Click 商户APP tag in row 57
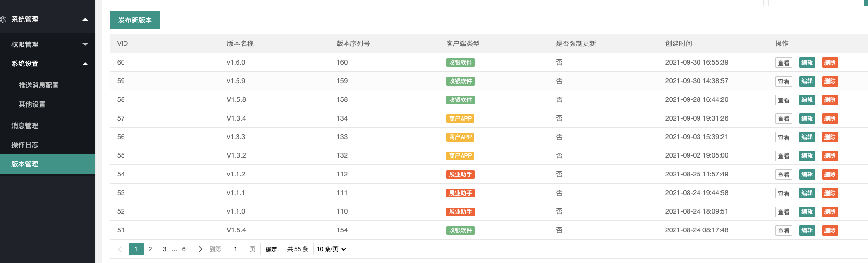Image resolution: width=868 pixels, height=263 pixels. 461,119
